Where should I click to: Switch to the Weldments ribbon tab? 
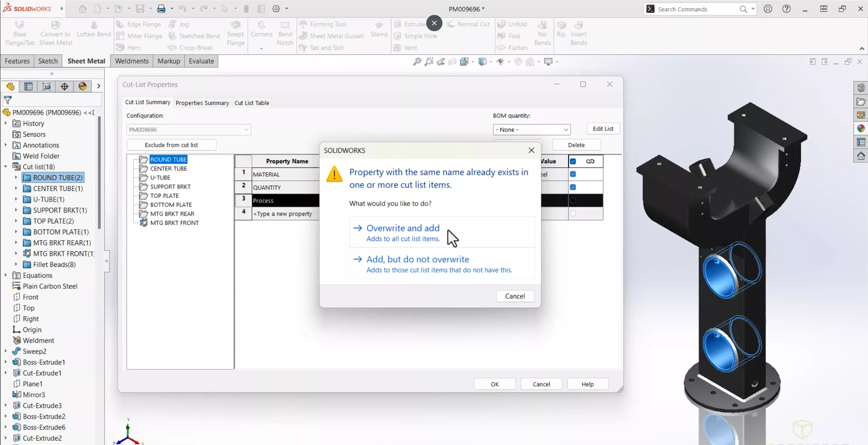coord(132,61)
